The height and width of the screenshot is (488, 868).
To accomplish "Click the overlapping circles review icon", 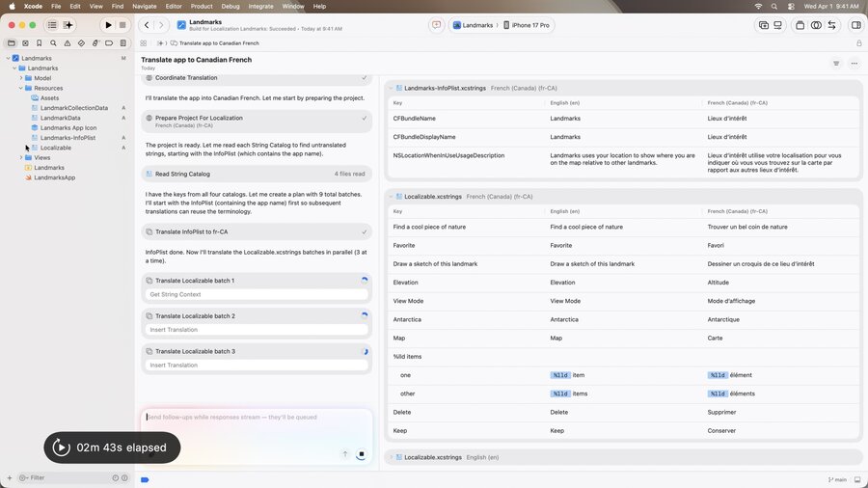I will pyautogui.click(x=816, y=25).
